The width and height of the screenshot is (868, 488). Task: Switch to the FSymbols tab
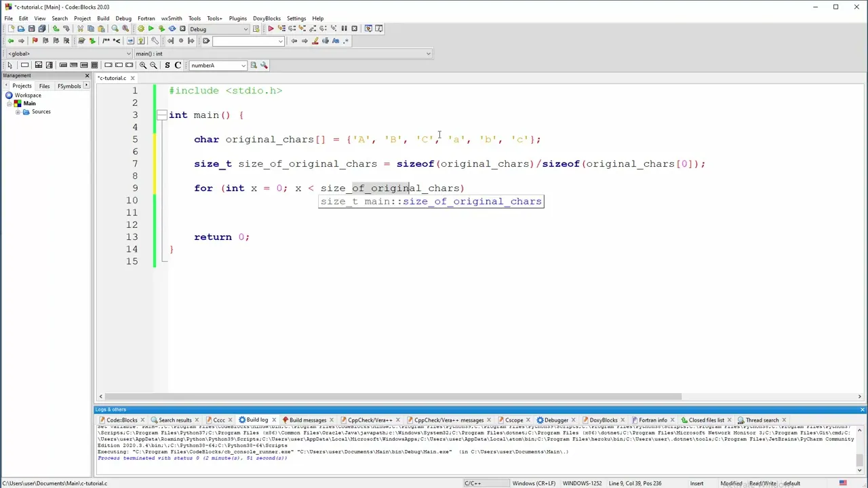click(69, 86)
